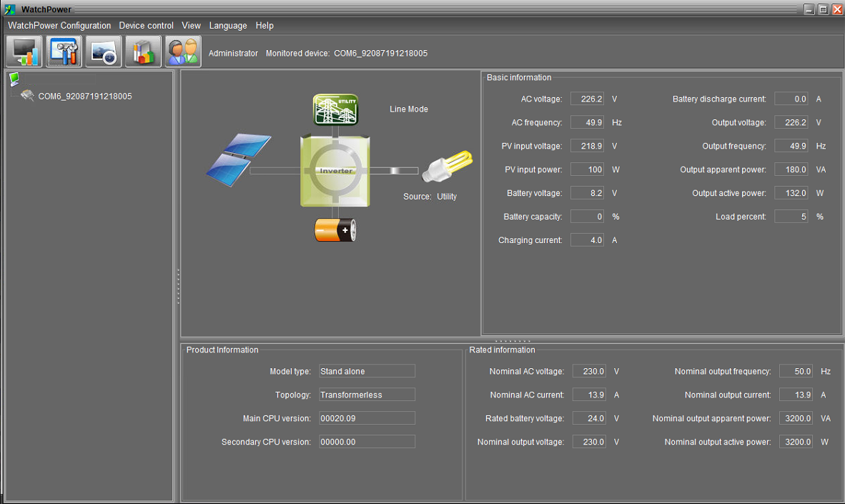The width and height of the screenshot is (845, 504).
Task: Minimize the WatchPower window
Action: (x=809, y=9)
